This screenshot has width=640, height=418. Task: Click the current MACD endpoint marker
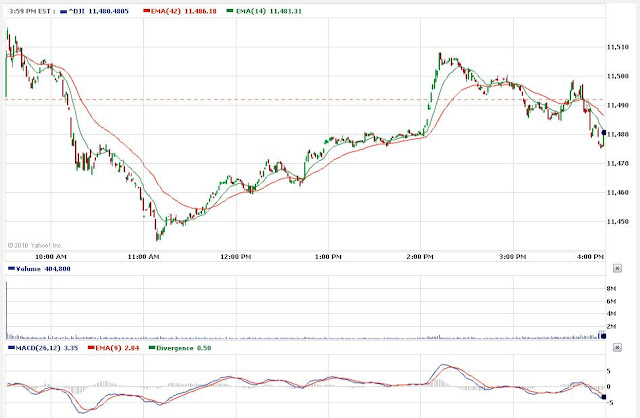[604, 397]
